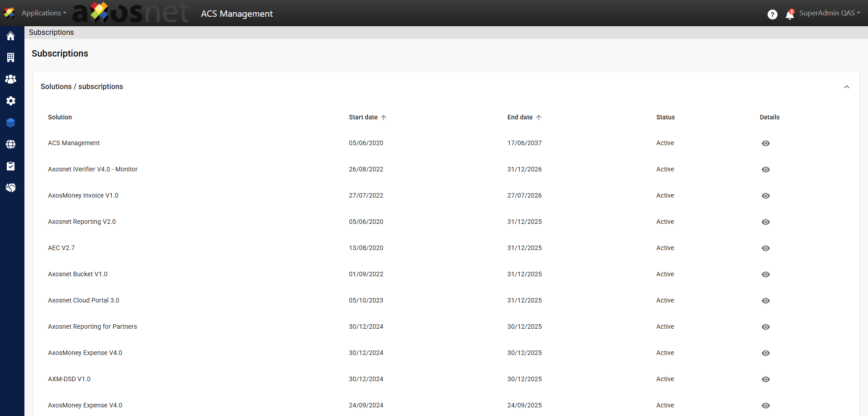Open the layers/subscriptions sidebar icon

[11, 123]
